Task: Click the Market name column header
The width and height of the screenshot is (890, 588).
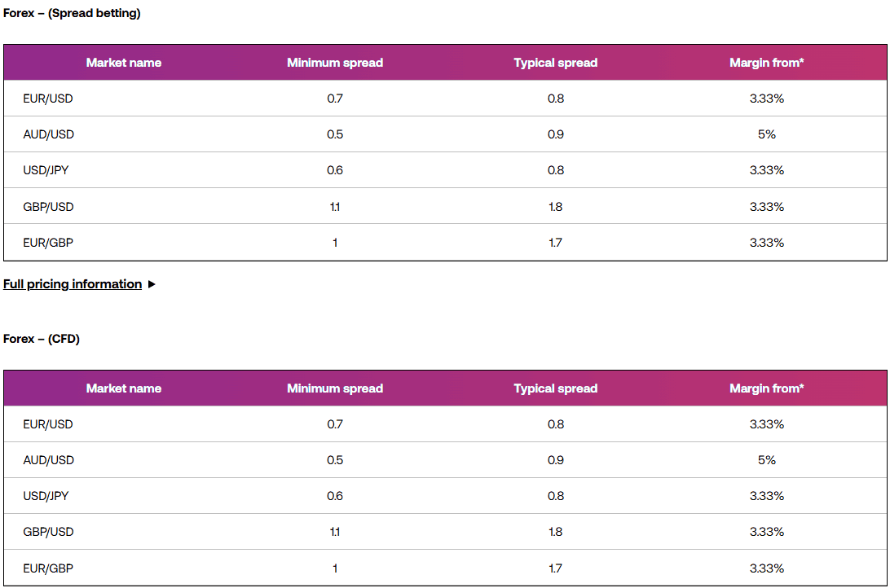Action: click(x=123, y=62)
